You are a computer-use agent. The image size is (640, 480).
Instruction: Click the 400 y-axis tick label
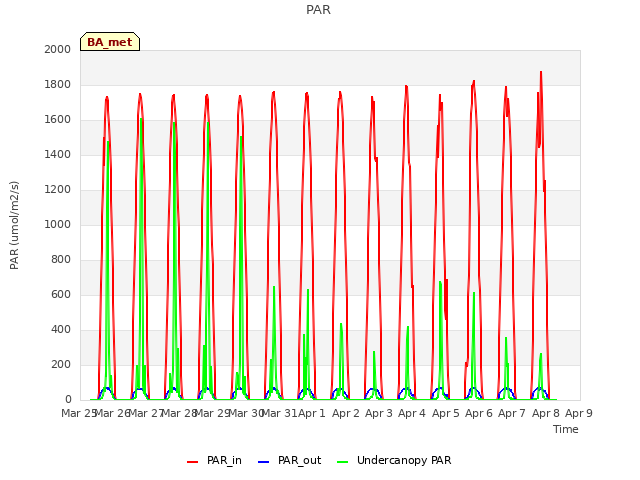point(61,329)
